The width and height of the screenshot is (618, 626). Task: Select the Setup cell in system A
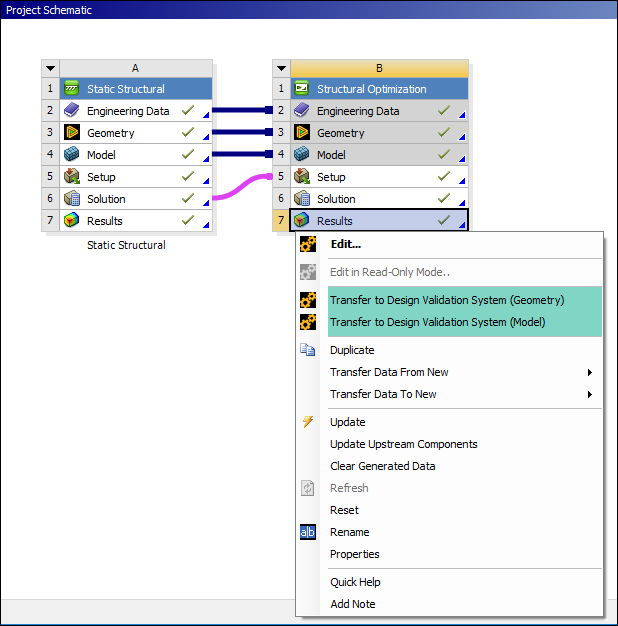coord(136,176)
